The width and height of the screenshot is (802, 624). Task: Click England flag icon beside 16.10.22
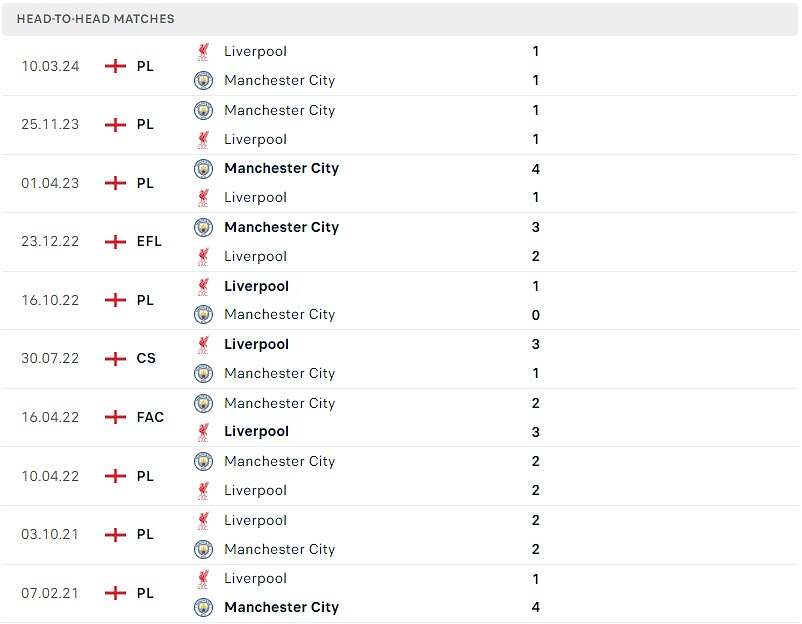[x=115, y=300]
